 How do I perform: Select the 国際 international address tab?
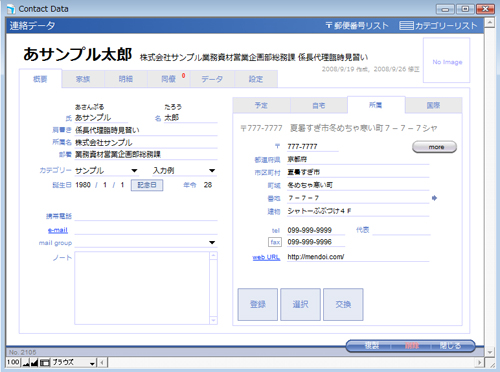coord(434,105)
